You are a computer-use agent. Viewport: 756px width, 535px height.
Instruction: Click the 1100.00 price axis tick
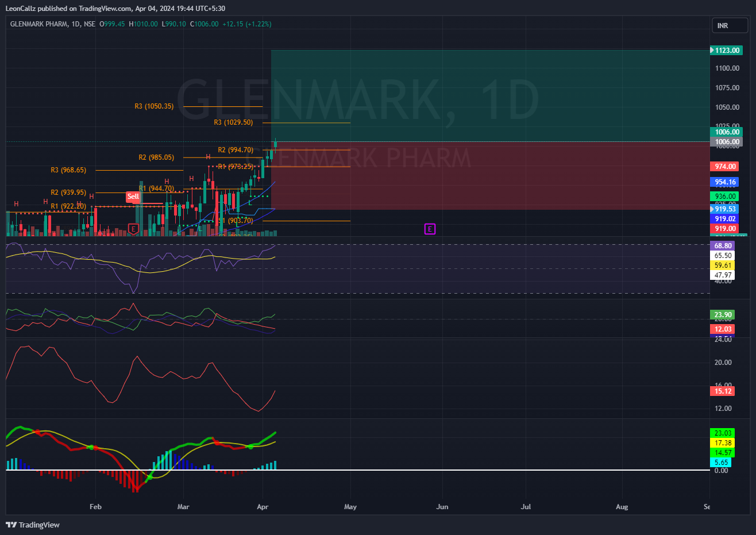tap(727, 68)
